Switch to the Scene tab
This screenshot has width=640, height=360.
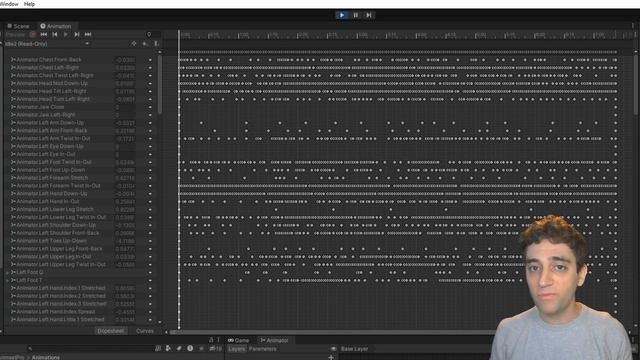tap(18, 26)
